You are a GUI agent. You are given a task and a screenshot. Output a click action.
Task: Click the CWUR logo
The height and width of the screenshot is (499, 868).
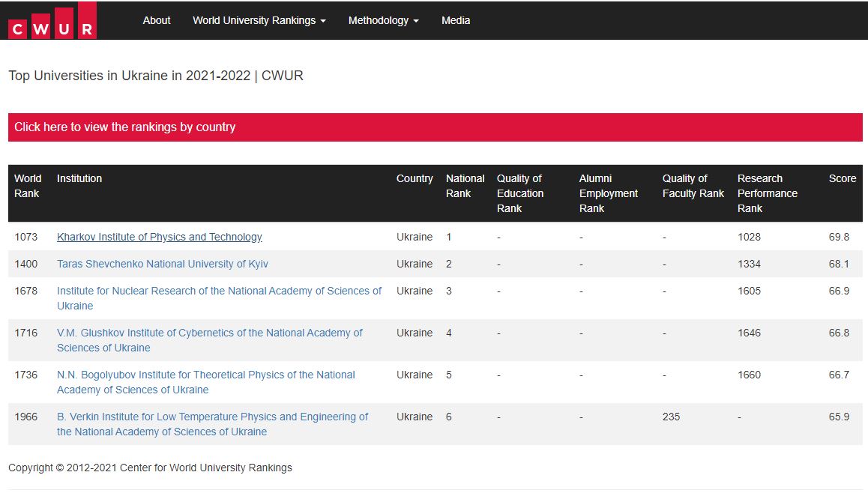[x=52, y=21]
